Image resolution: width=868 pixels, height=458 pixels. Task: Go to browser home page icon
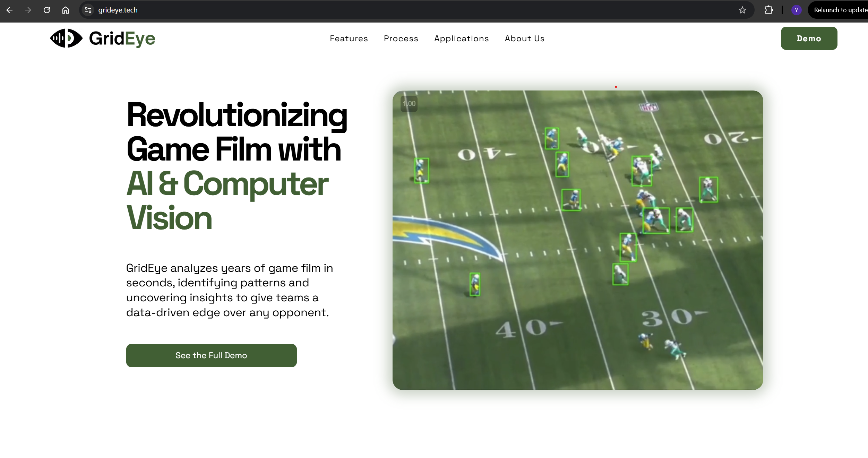66,10
